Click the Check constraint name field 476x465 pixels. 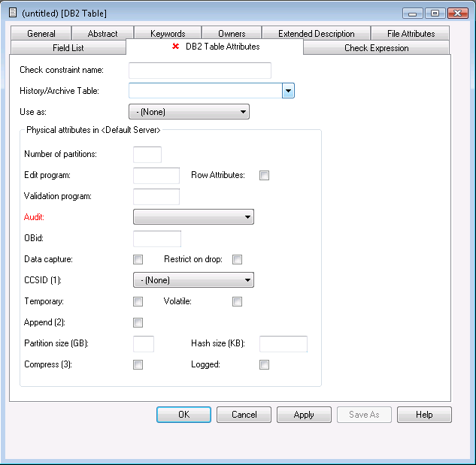click(200, 71)
